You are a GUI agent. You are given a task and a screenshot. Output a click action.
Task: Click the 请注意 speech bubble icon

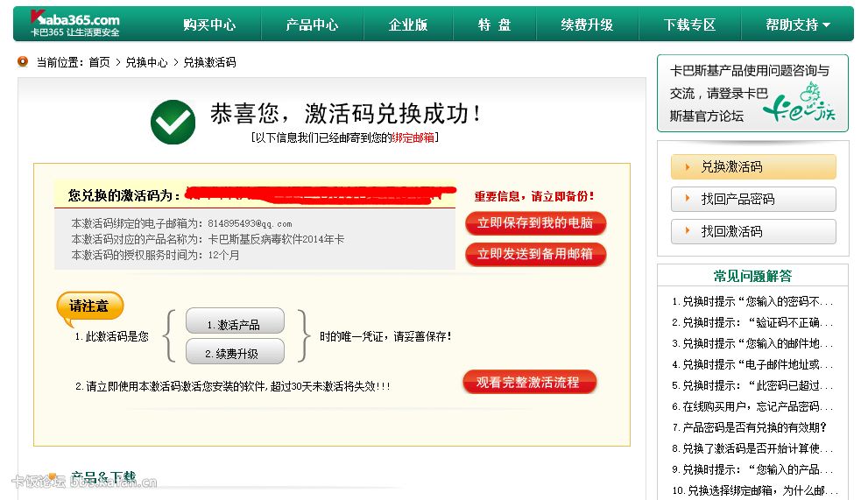(x=89, y=308)
